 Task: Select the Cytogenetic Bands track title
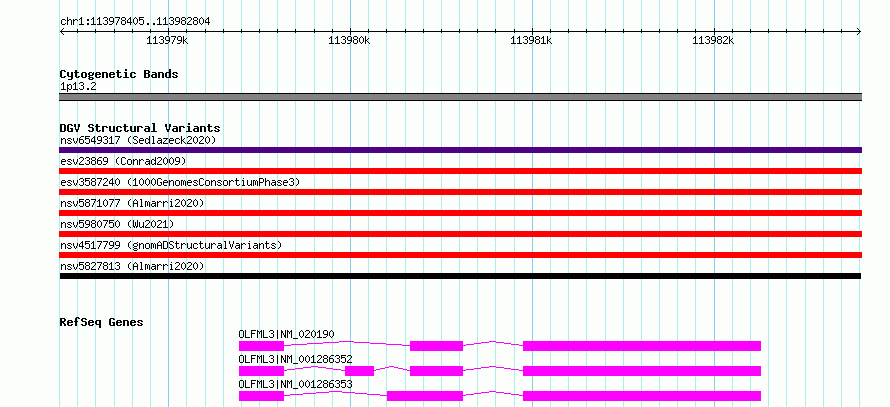(x=119, y=74)
